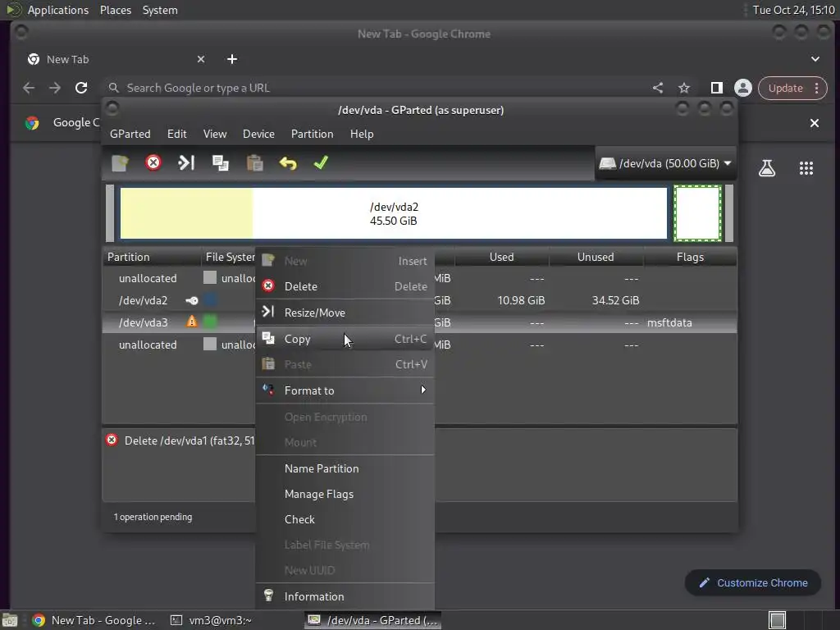Click the gray swatch on first unallocated row
Viewport: 840px width, 630px height.
210,277
